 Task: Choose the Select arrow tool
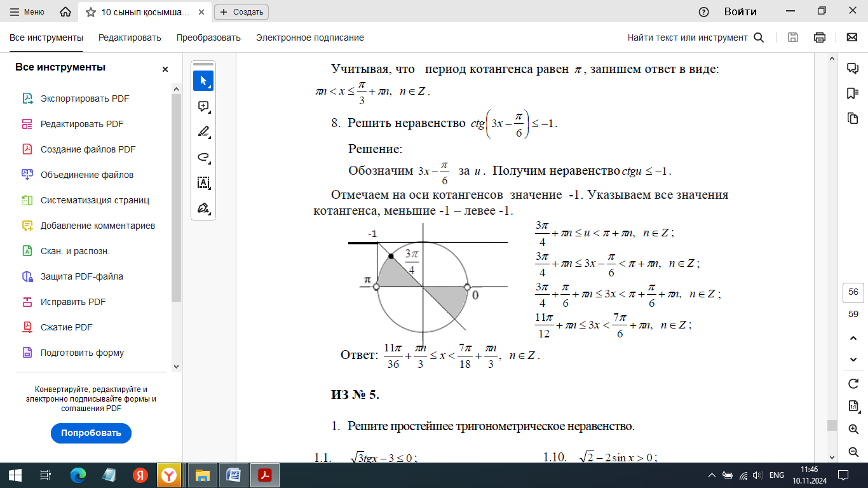[203, 81]
